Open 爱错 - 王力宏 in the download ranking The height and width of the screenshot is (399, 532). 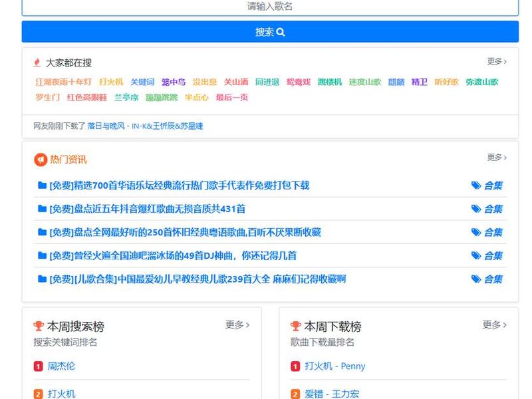tap(332, 394)
